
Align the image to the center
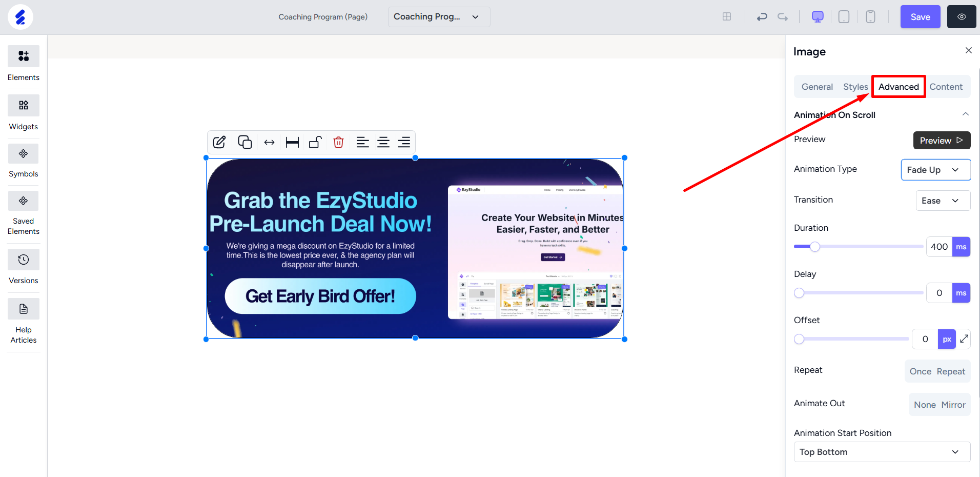(383, 142)
